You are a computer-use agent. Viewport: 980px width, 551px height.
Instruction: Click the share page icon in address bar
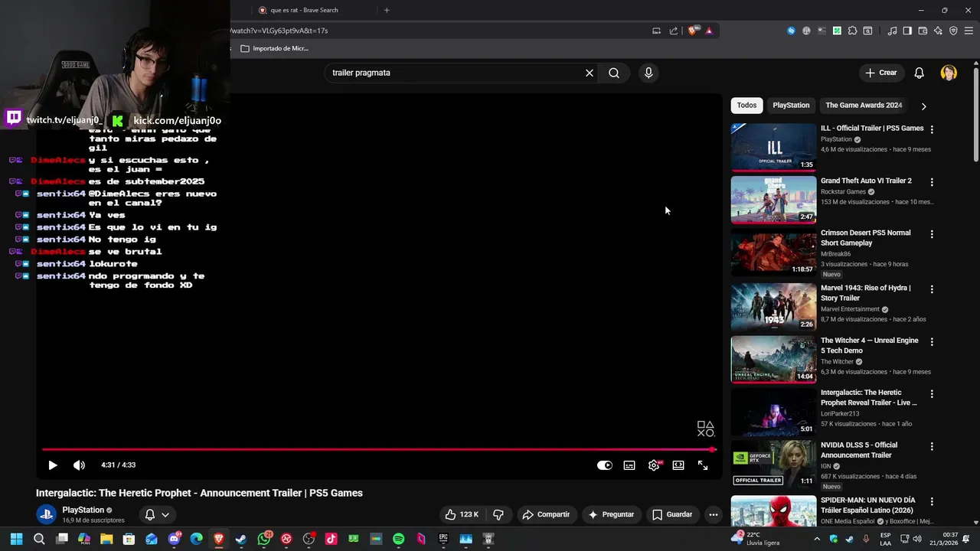point(674,31)
